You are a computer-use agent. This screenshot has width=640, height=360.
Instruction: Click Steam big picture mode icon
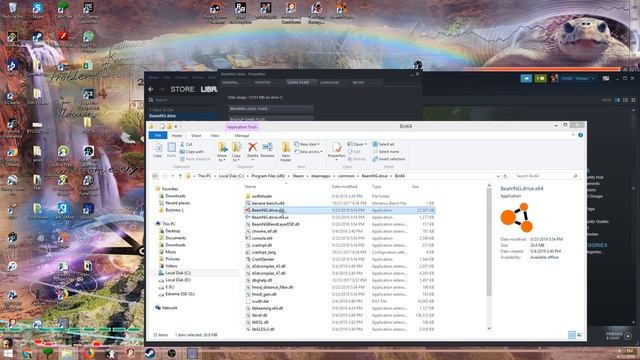tap(606, 78)
